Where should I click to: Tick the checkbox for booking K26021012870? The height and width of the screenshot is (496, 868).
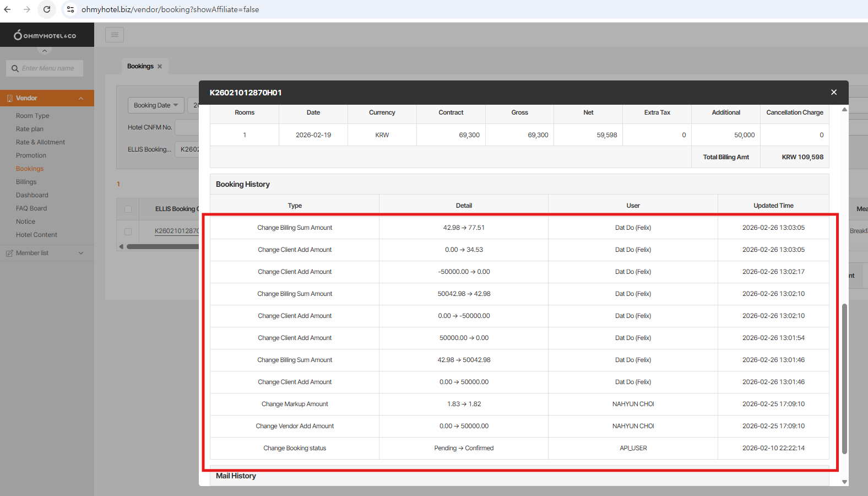pyautogui.click(x=128, y=231)
